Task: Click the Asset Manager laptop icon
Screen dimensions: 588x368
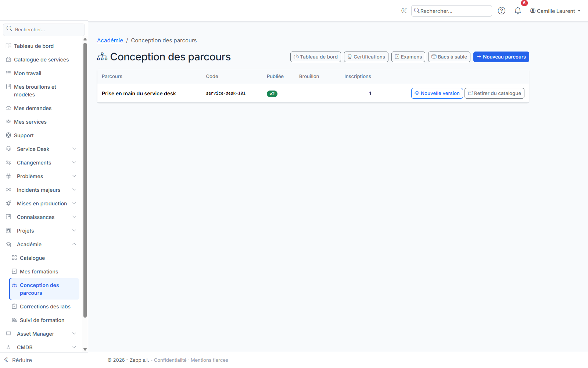Action: click(x=8, y=334)
